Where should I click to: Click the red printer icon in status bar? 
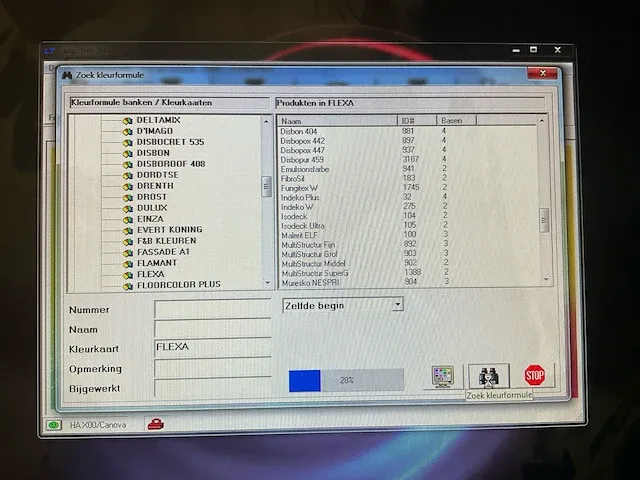coord(156,424)
